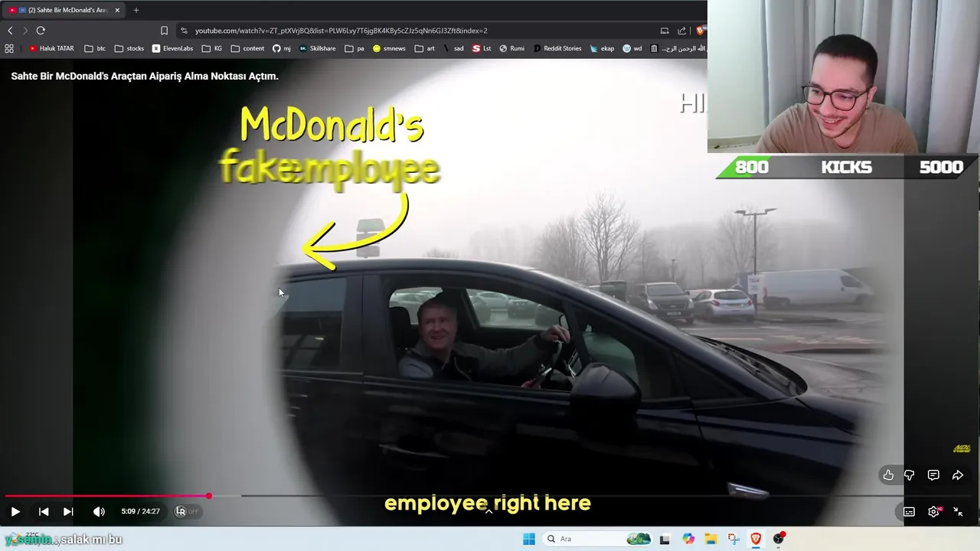Seek on the red video progress bar

click(107, 496)
